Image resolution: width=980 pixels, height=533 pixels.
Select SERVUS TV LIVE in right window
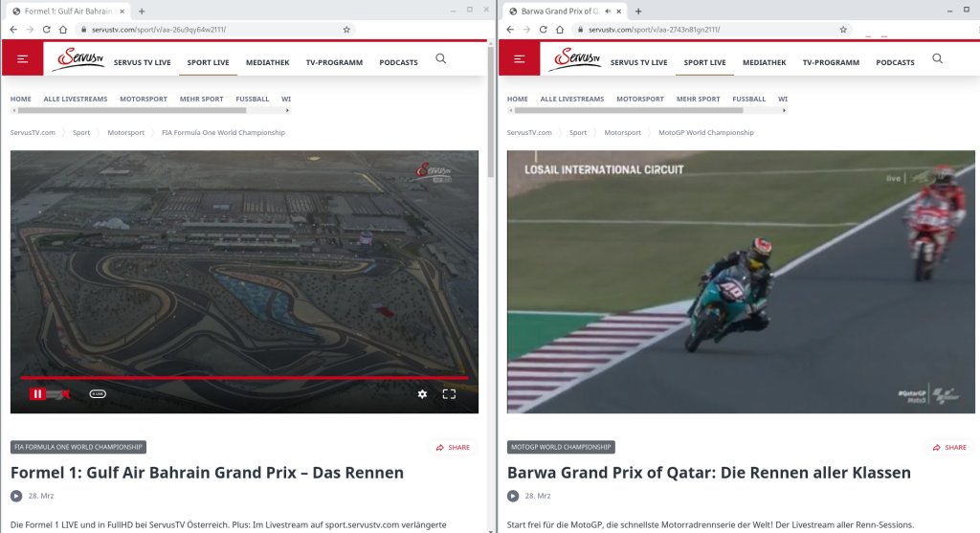pos(638,62)
